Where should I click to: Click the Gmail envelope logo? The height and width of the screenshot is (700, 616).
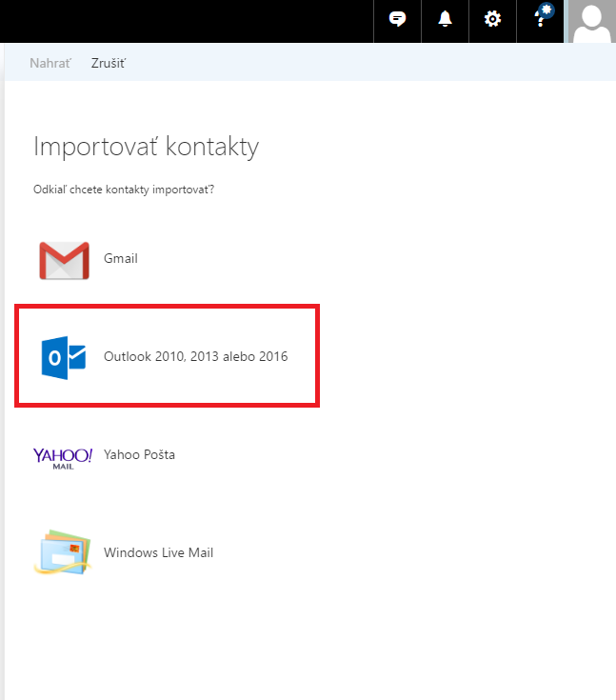click(x=65, y=261)
